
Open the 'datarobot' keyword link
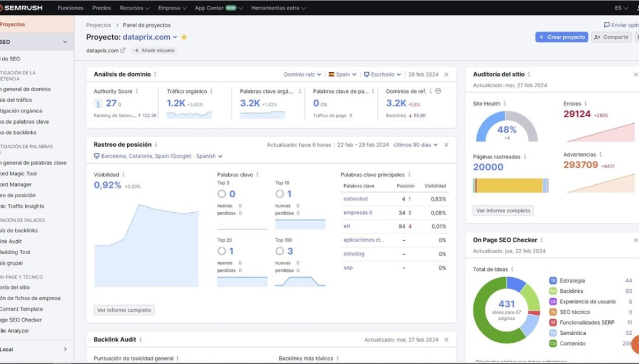[357, 199]
